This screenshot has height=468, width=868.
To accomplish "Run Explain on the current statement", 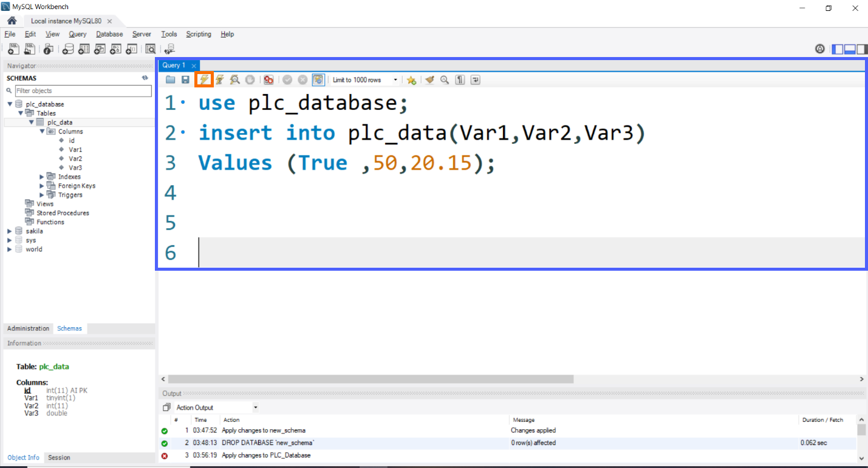I will coord(235,80).
